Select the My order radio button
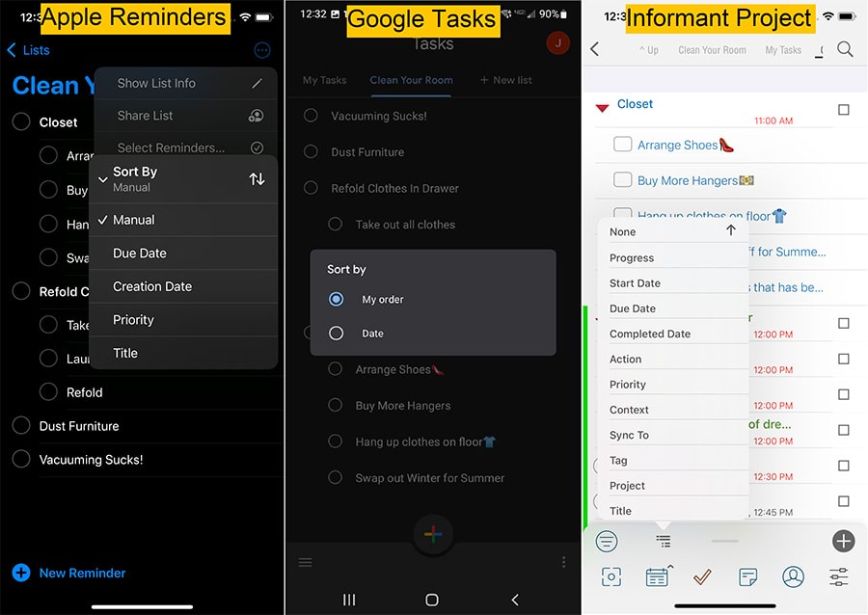 (336, 299)
